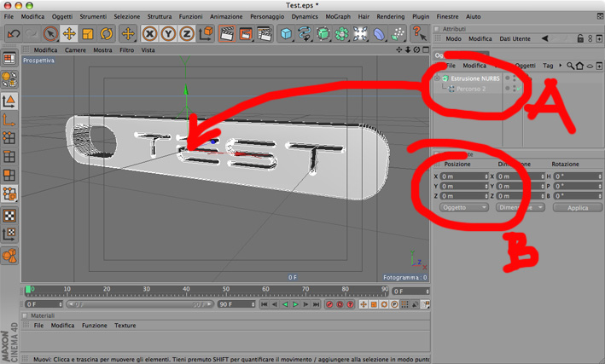
Task: Click the record keyframe button
Action: (x=329, y=304)
